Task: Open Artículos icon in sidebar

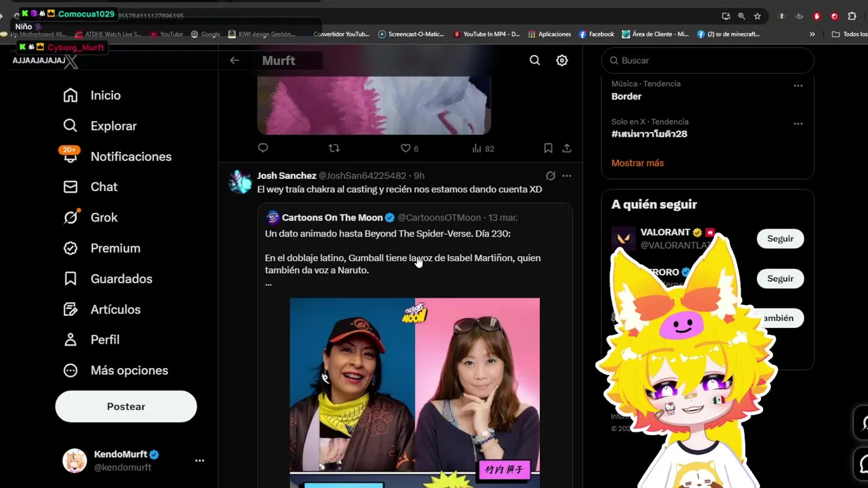Action: 71,309
